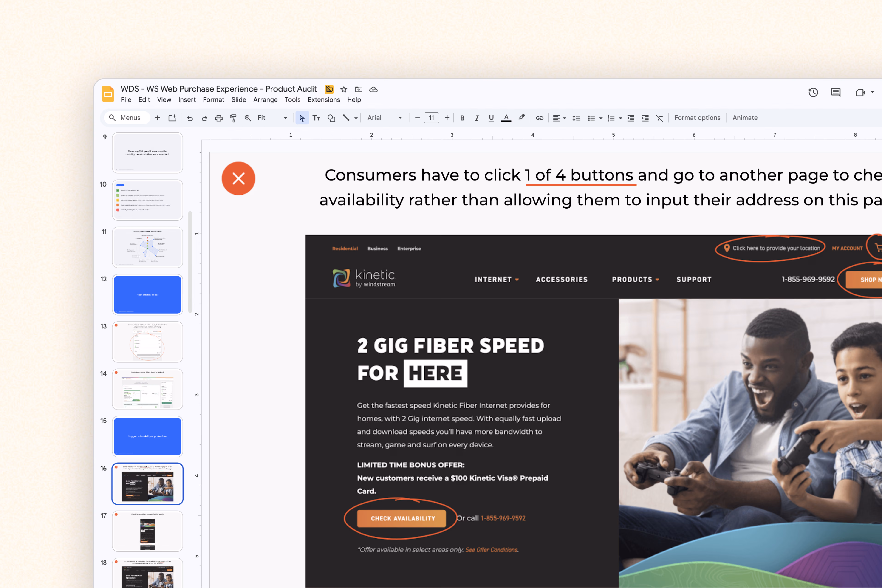
Task: Click the undo arrow
Action: (190, 118)
